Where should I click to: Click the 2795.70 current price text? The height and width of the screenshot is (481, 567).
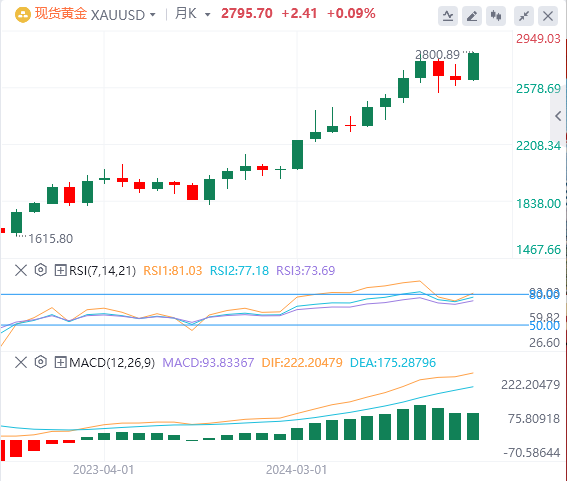tap(247, 14)
